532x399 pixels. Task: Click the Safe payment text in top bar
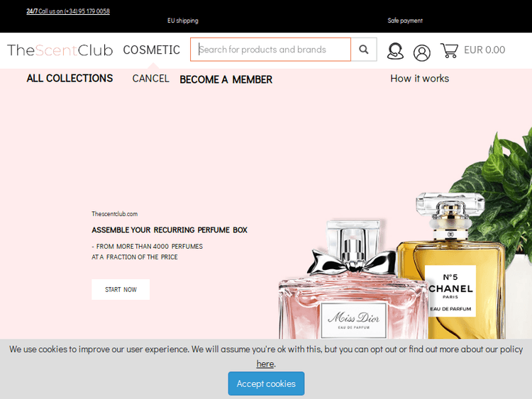click(405, 21)
